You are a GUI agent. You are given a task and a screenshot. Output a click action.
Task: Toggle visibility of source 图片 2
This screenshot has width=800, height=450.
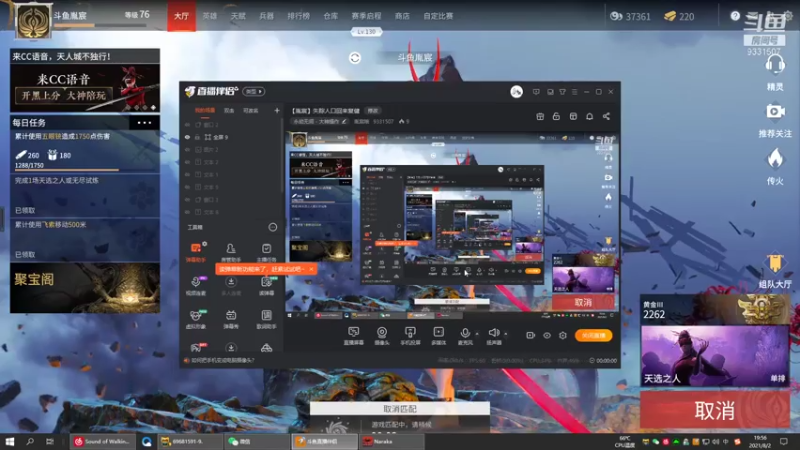(187, 150)
